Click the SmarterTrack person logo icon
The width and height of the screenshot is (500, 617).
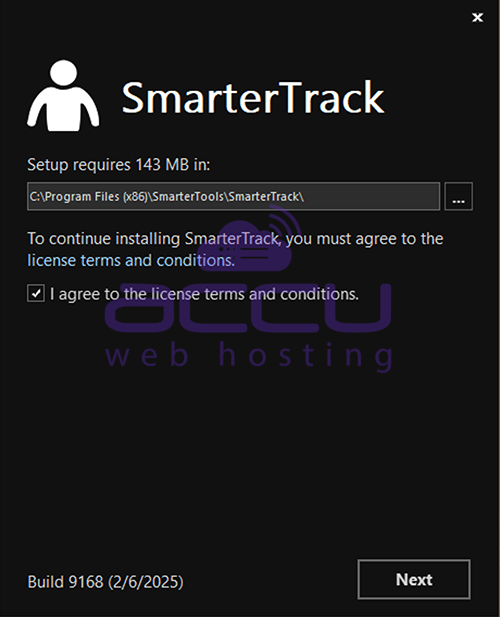pos(63,96)
